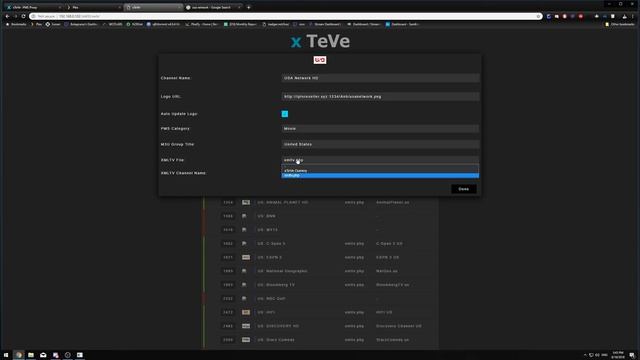Image resolution: width=640 pixels, height=360 pixels.
Task: Select the US: ESPN 2 channel row
Action: click(321, 258)
